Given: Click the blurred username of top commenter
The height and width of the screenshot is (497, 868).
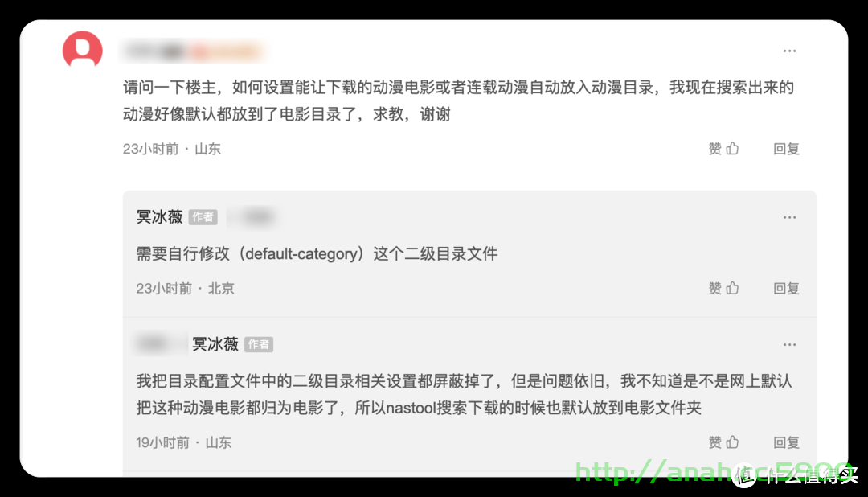Looking at the screenshot, I should pyautogui.click(x=193, y=51).
